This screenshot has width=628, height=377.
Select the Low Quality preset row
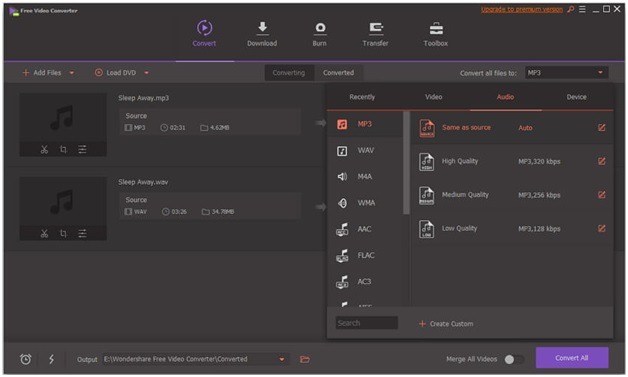(512, 229)
